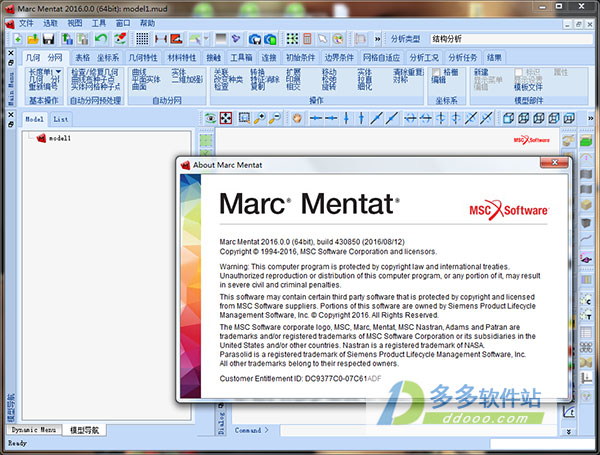Switch to the 接触 tab

point(214,58)
